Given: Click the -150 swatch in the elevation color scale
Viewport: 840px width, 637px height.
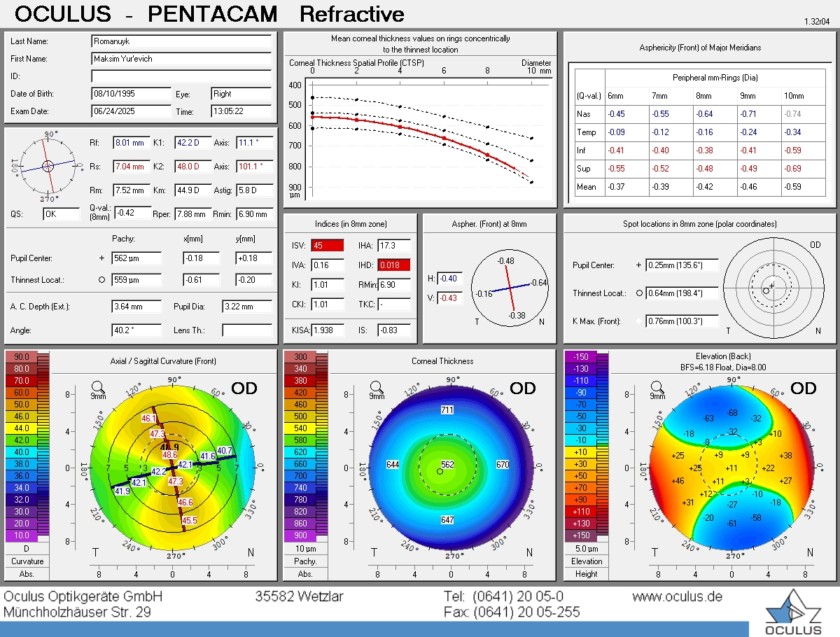Looking at the screenshot, I should (581, 357).
